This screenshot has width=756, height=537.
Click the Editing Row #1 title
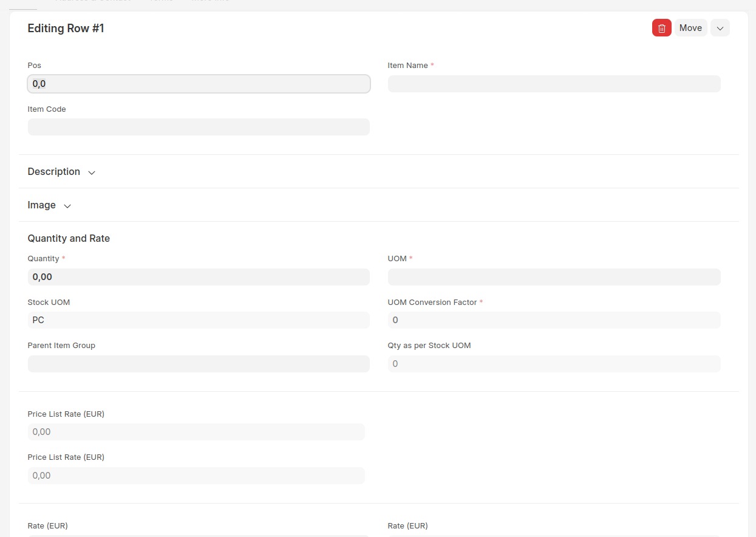[66, 29]
